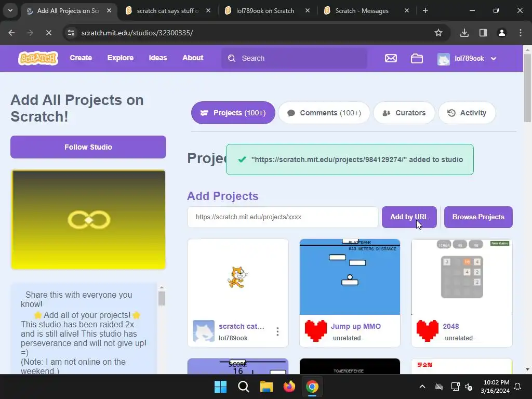The image size is (532, 399).
Task: Click the site information icon in address bar
Action: pyautogui.click(x=71, y=33)
